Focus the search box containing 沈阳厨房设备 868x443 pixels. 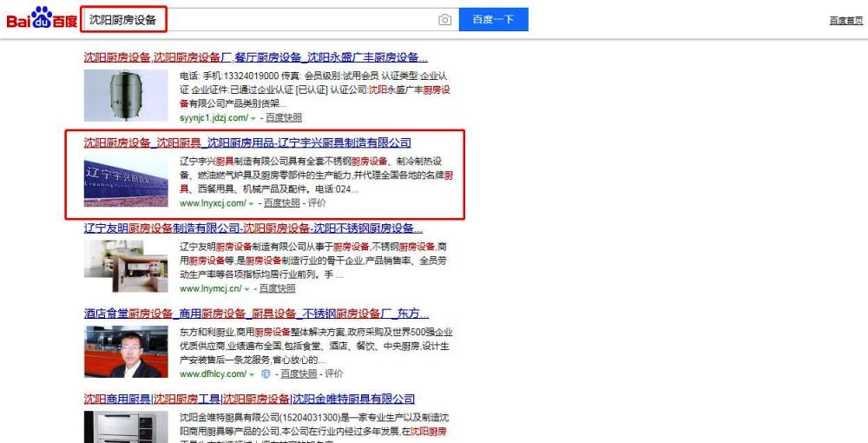[x=270, y=20]
